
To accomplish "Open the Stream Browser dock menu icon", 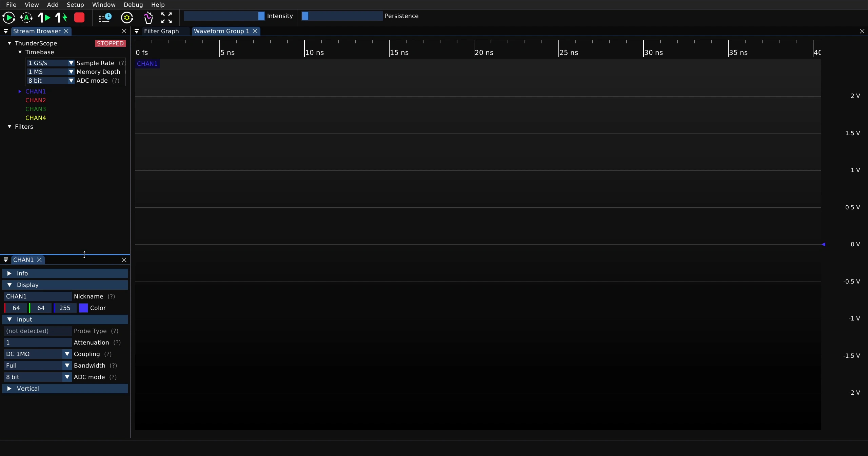I will pyautogui.click(x=6, y=31).
